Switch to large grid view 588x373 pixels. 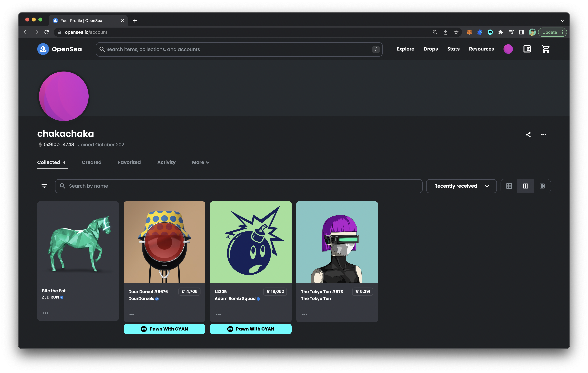(x=525, y=186)
